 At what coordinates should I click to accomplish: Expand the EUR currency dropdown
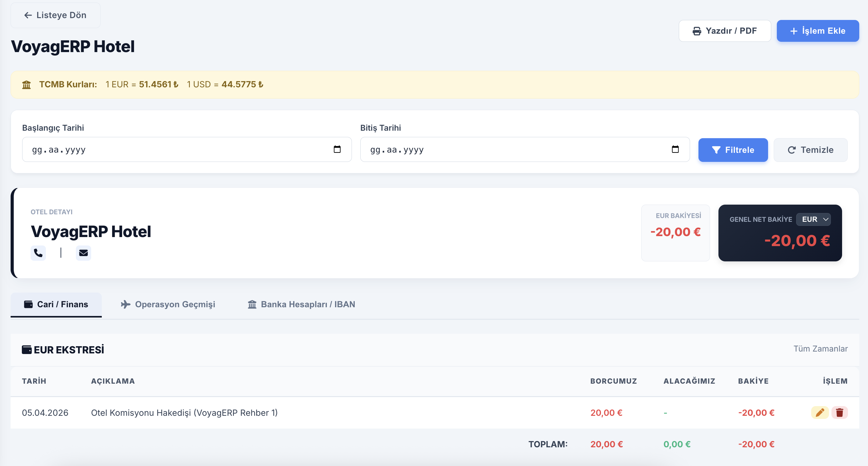tap(813, 219)
